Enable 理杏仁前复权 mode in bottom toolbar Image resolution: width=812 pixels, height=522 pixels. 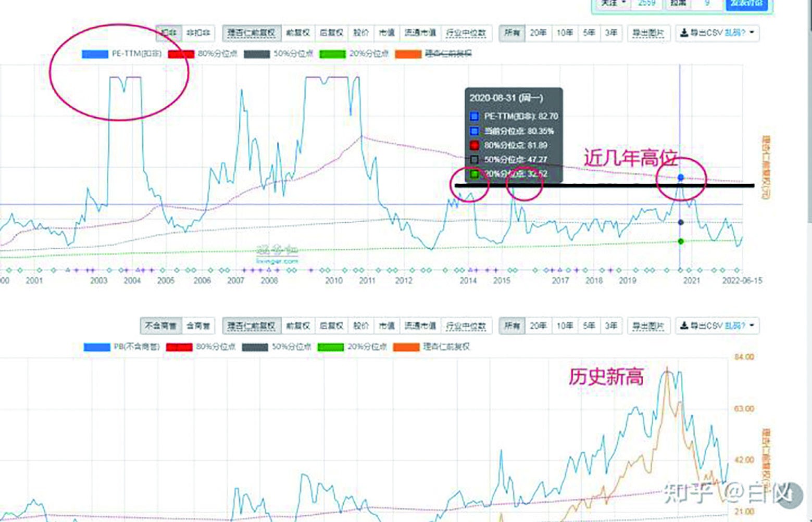coord(252,326)
